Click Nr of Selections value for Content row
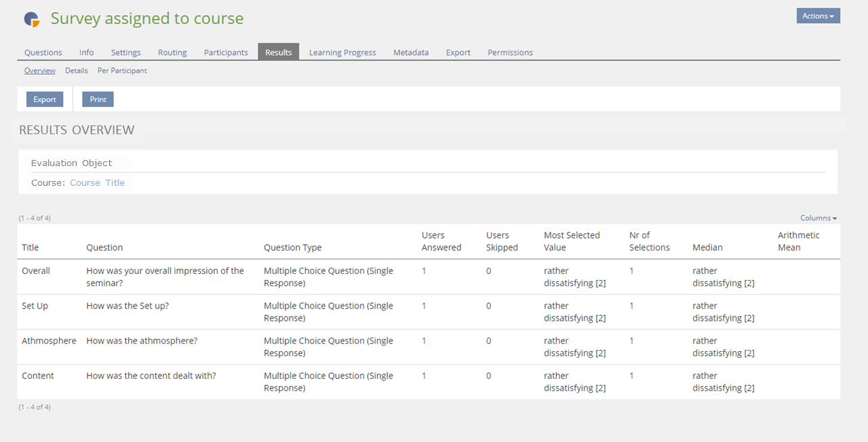This screenshot has width=868, height=442. click(631, 376)
